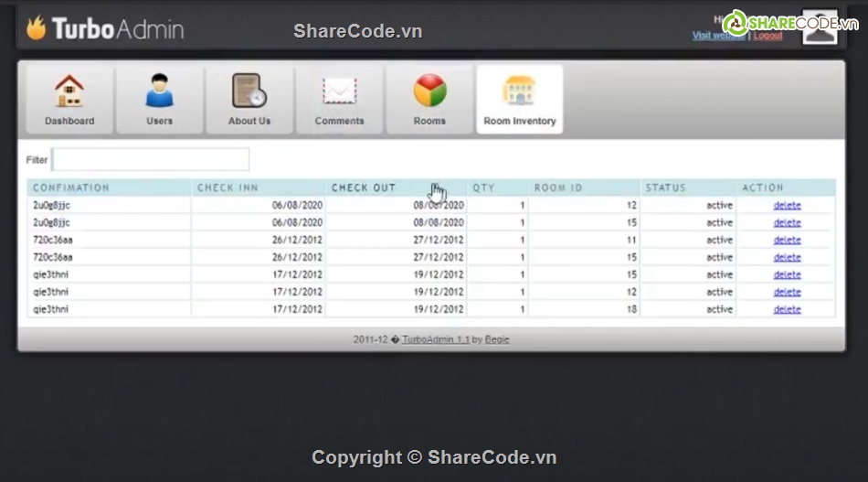Image resolution: width=868 pixels, height=482 pixels.
Task: Click check-out date 27/12/2012 in room 11 row
Action: coord(439,240)
